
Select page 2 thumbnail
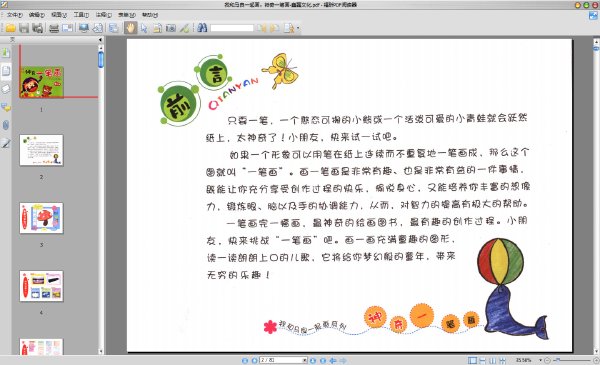pyautogui.click(x=41, y=150)
